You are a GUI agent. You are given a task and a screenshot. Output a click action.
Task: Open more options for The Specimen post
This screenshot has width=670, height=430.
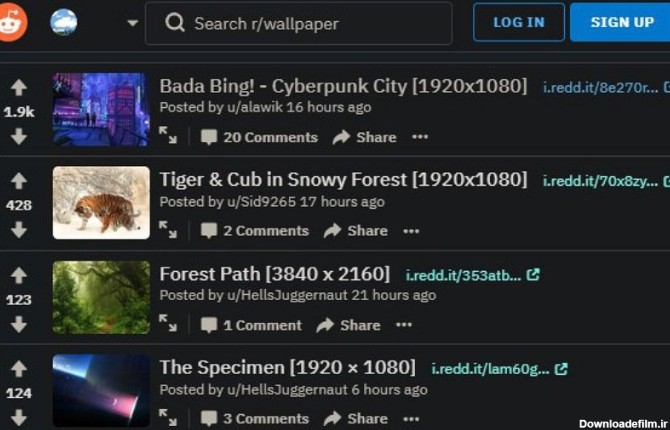[x=411, y=419]
